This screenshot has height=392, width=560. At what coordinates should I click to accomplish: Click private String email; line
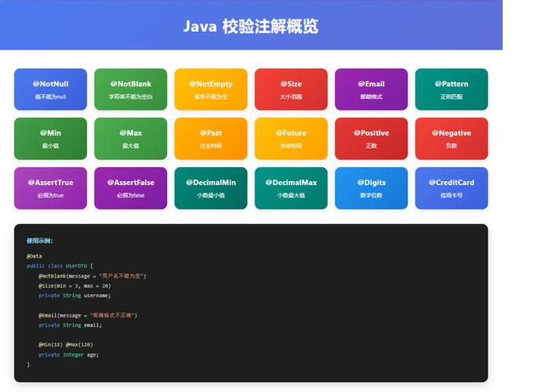(x=70, y=325)
